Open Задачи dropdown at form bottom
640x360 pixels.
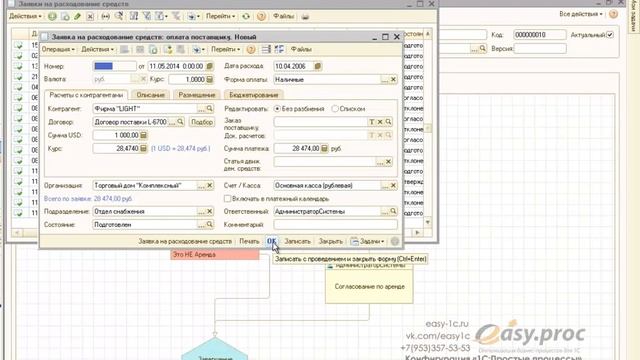(367, 242)
